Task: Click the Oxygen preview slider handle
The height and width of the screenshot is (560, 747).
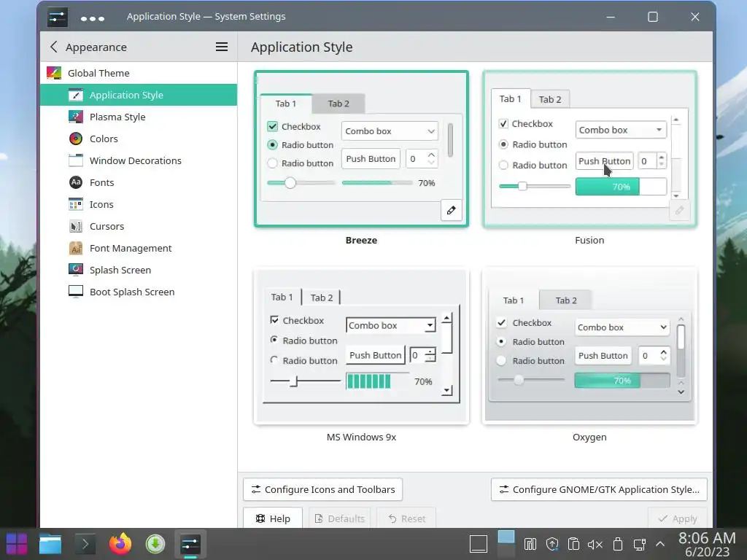Action: (519, 379)
